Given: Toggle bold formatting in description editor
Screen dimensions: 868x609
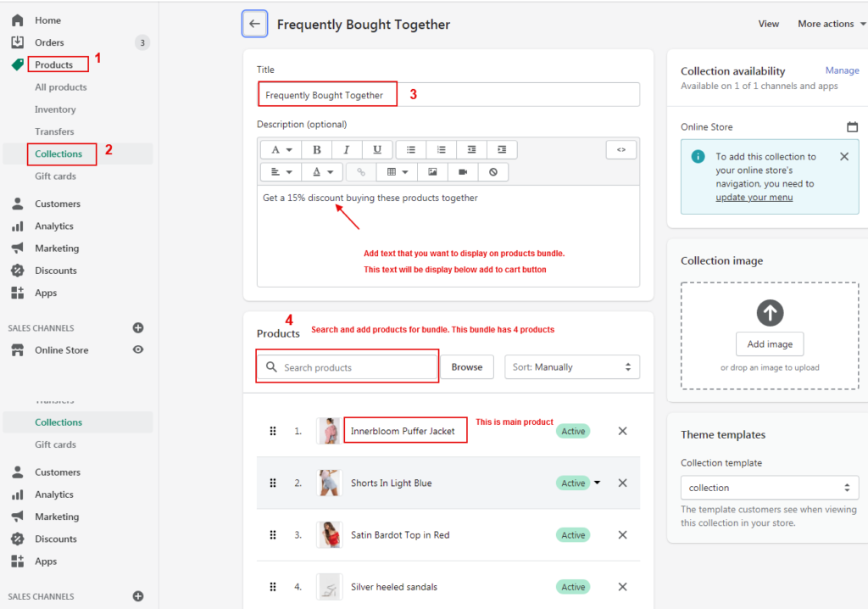Looking at the screenshot, I should coord(317,149).
